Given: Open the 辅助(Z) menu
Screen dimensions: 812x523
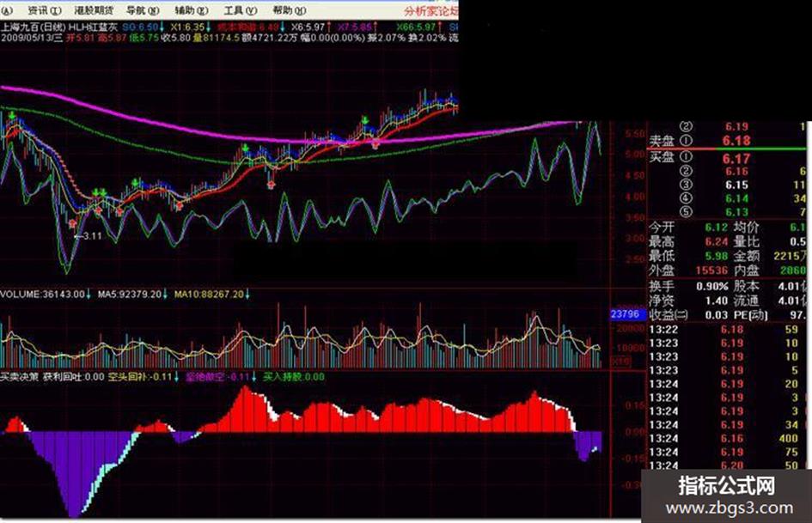Looking at the screenshot, I should pyautogui.click(x=191, y=9).
